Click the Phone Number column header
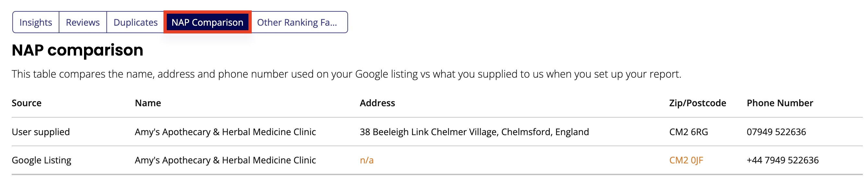Screen dimensions: 868x192 pyautogui.click(x=779, y=103)
